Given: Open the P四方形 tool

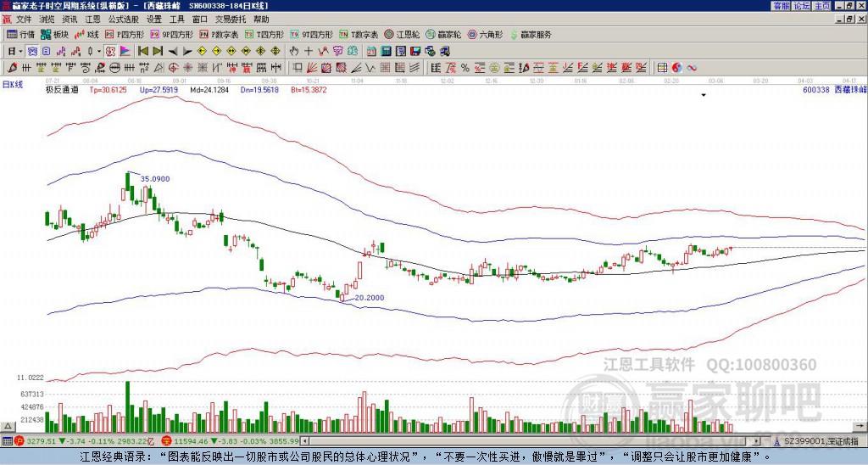Looking at the screenshot, I should tap(124, 34).
